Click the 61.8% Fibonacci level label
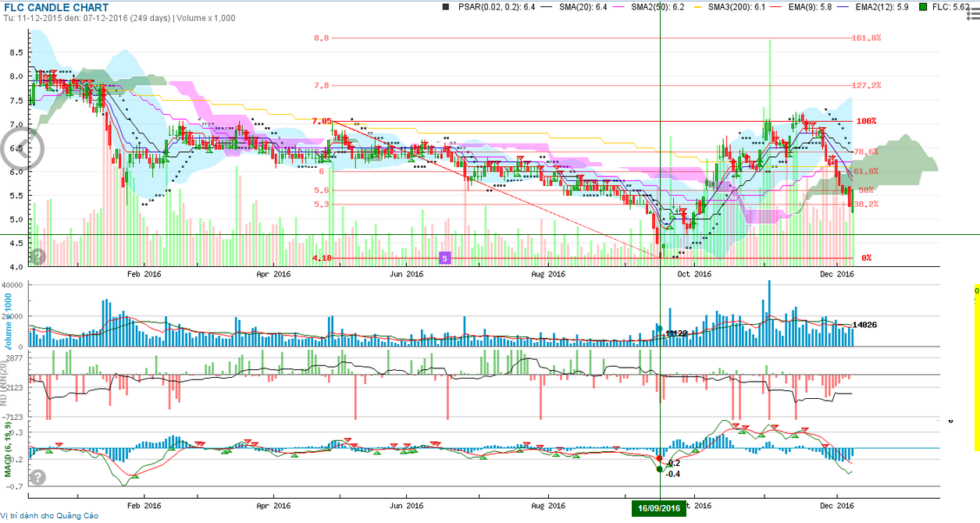Viewport: 980px width, 523px height. pyautogui.click(x=866, y=171)
